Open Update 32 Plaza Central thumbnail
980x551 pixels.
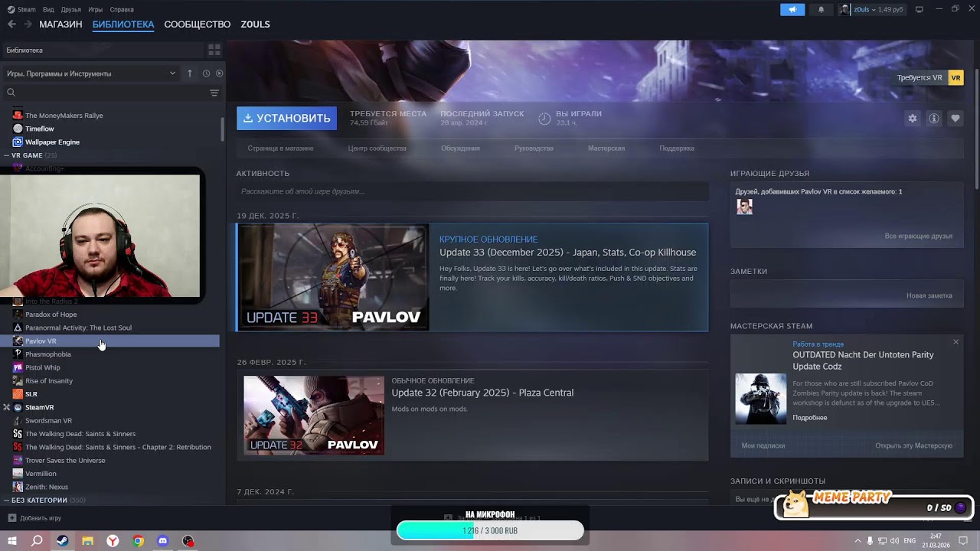(x=314, y=416)
